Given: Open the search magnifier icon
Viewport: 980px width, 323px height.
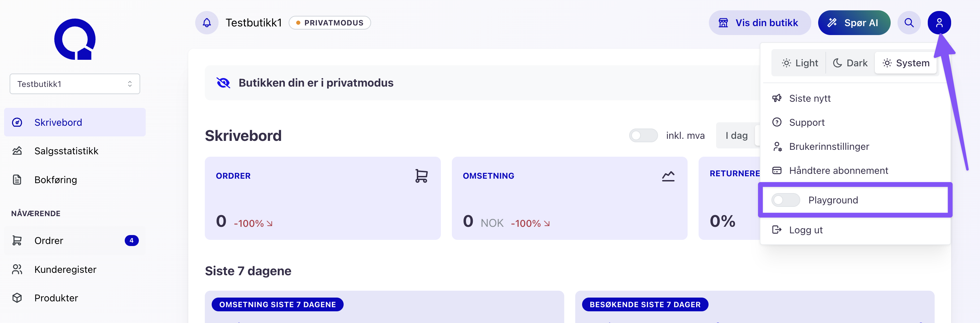Looking at the screenshot, I should pyautogui.click(x=909, y=23).
